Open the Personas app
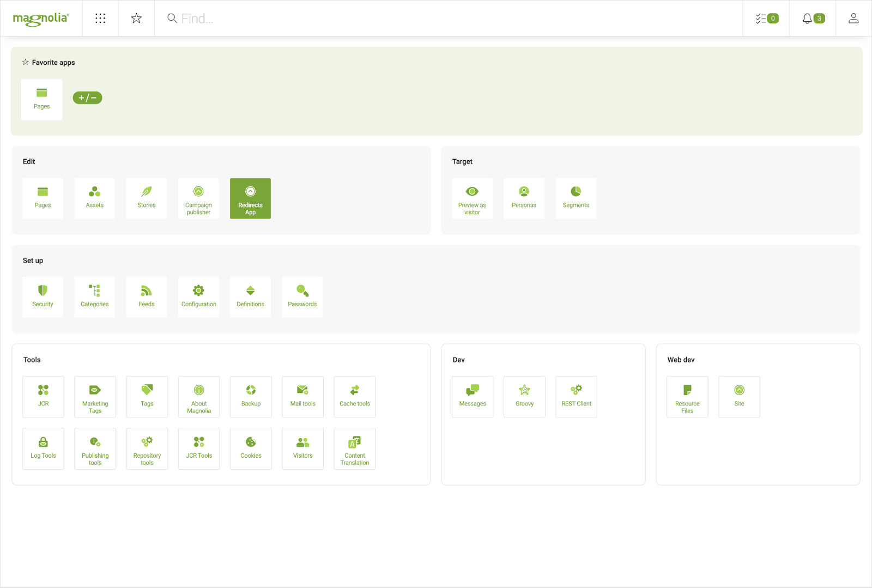The height and width of the screenshot is (588, 872). point(524,198)
